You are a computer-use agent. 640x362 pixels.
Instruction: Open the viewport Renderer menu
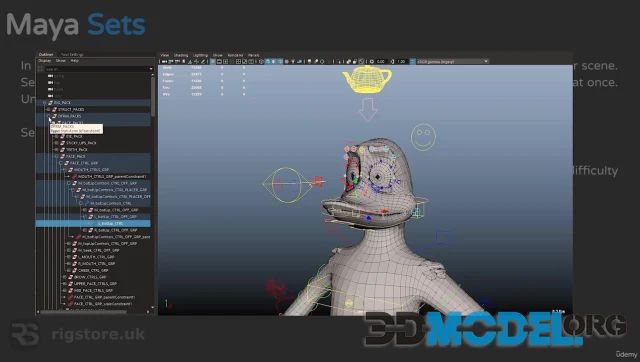coord(235,55)
